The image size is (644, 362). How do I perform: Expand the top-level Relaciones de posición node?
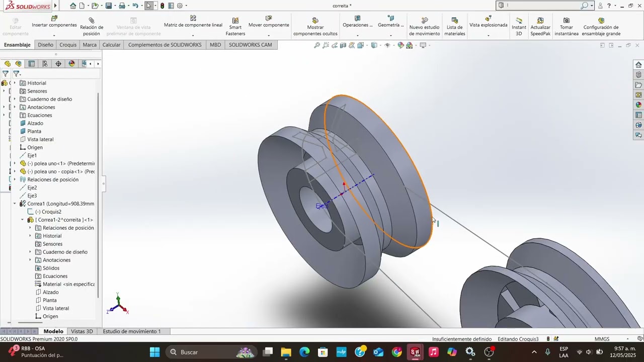pos(15,179)
